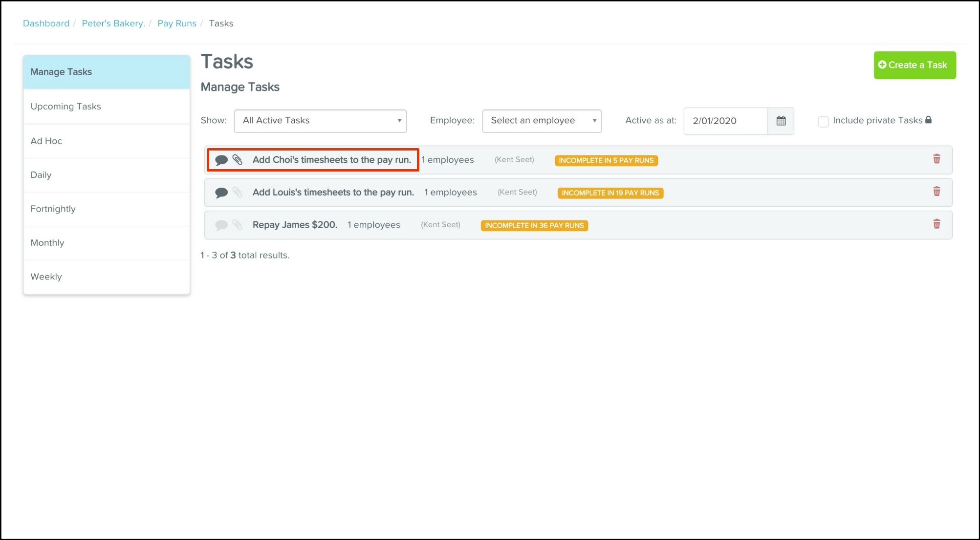Expand the Select an employee dropdown
The width and height of the screenshot is (980, 540).
coord(542,121)
